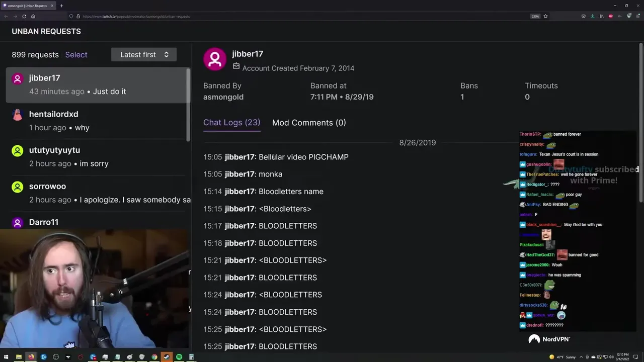The width and height of the screenshot is (644, 362).
Task: Open jibber17's profile avatar icon
Action: point(215,59)
